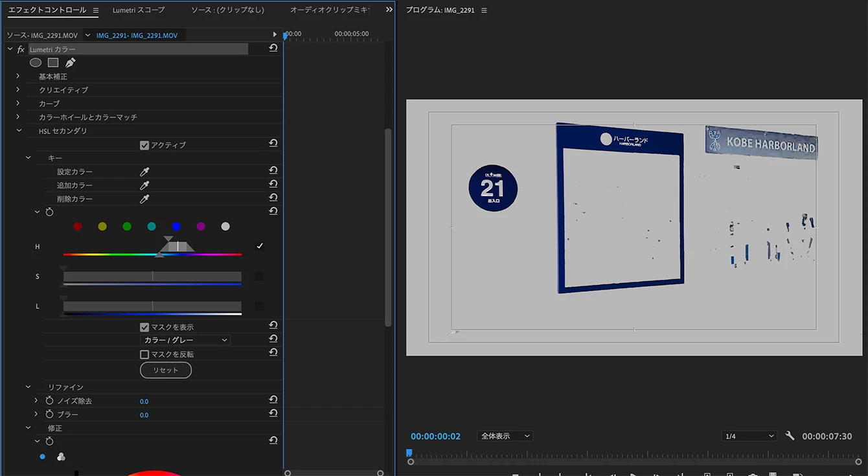This screenshot has height=476, width=868.
Task: Select the ellipse mask tool under Lumetri カラー
Action: pyautogui.click(x=36, y=63)
